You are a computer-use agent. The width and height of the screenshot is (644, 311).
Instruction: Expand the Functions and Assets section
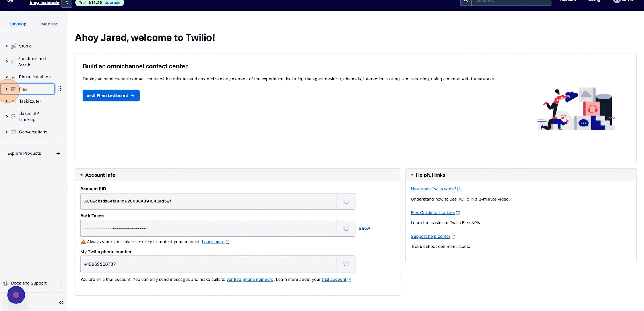point(7,62)
